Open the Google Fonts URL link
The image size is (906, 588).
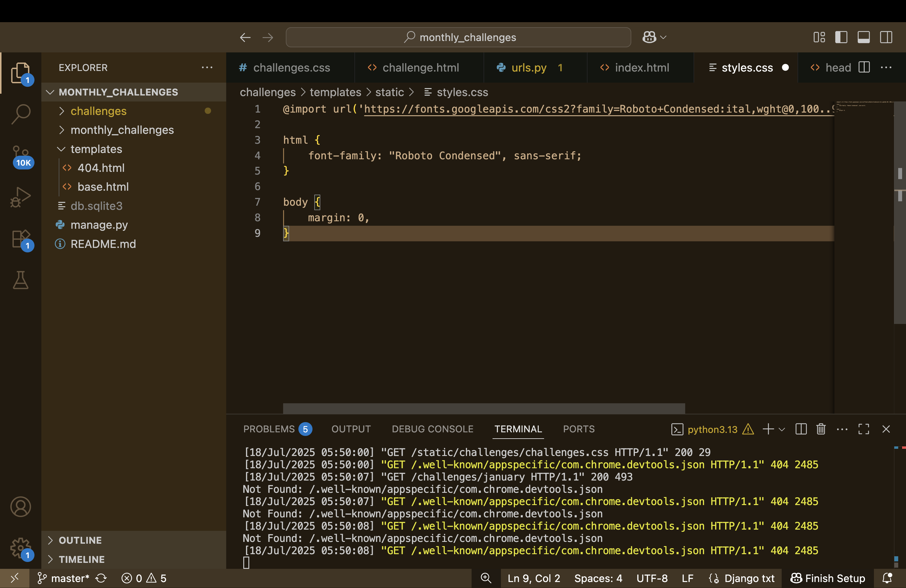pos(599,109)
